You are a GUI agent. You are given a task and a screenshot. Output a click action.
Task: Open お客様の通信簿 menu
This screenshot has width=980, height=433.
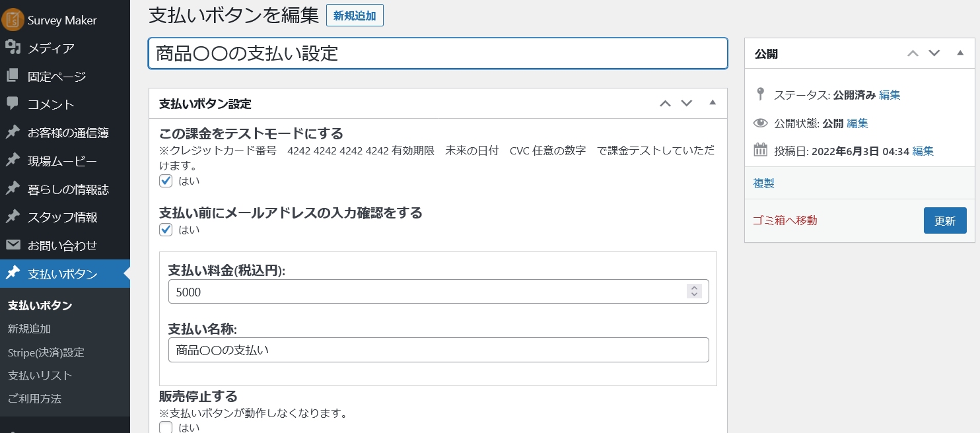pyautogui.click(x=65, y=132)
